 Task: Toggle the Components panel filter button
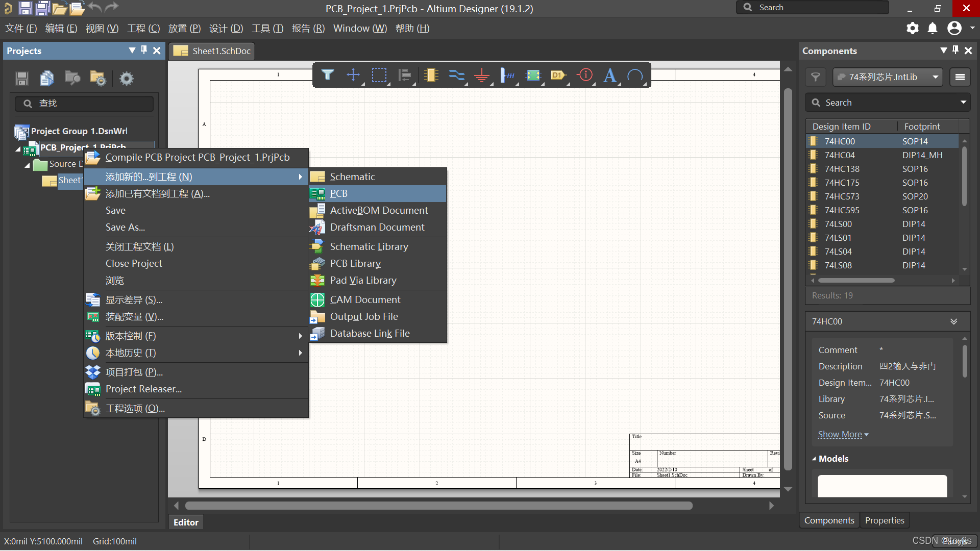[816, 77]
